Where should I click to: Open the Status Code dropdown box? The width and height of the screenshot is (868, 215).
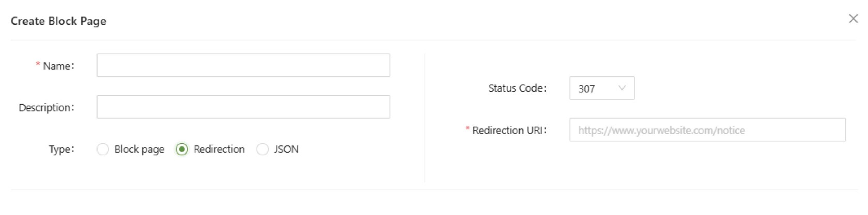point(601,88)
